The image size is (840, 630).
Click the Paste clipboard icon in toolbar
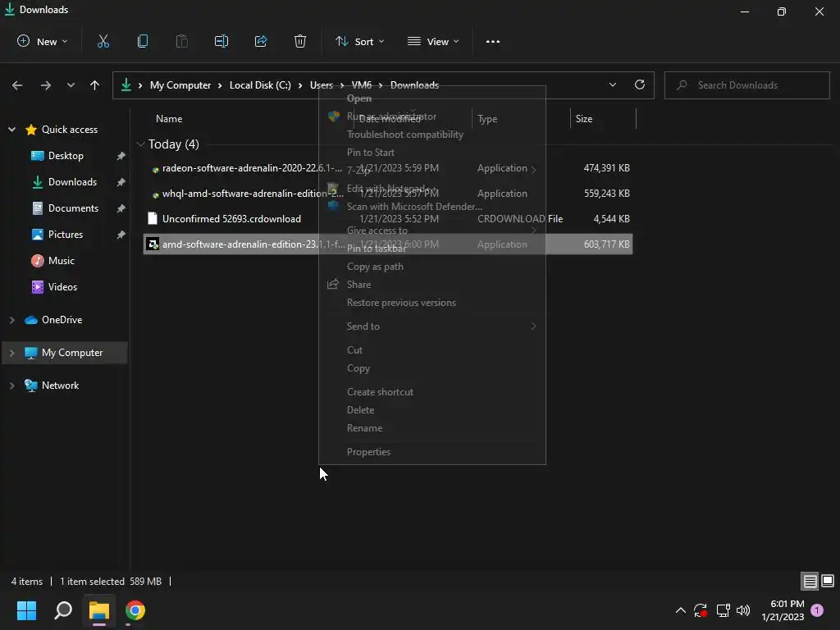[181, 41]
